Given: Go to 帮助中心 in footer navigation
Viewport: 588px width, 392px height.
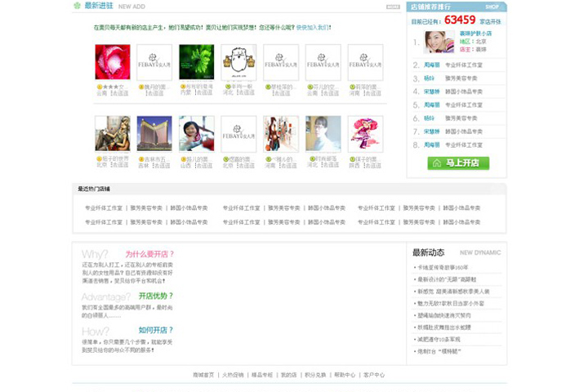Looking at the screenshot, I should pyautogui.click(x=345, y=375).
